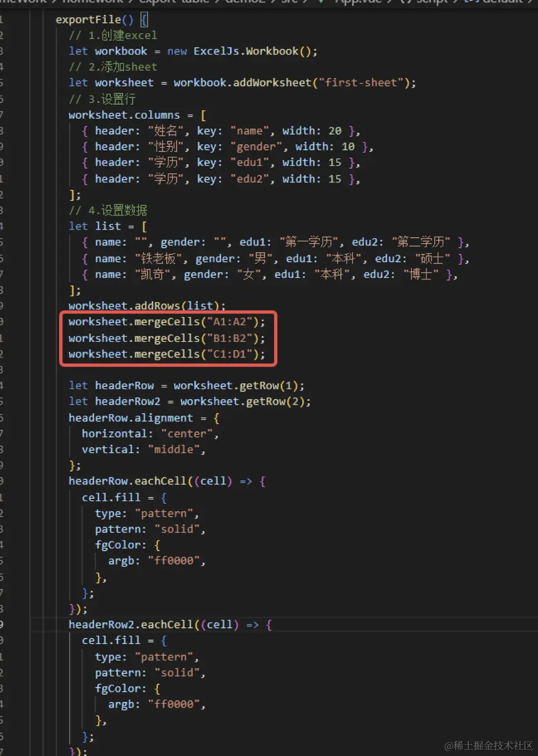Click 'vertical: "middle"' property
The width and height of the screenshot is (538, 756).
[x=140, y=449]
